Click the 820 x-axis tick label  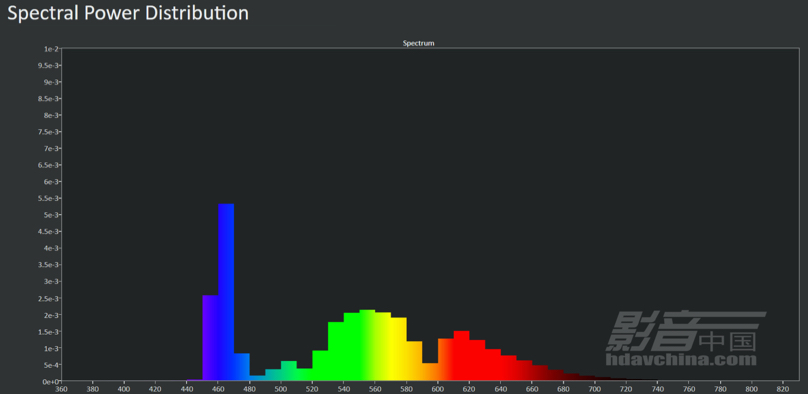pos(783,389)
